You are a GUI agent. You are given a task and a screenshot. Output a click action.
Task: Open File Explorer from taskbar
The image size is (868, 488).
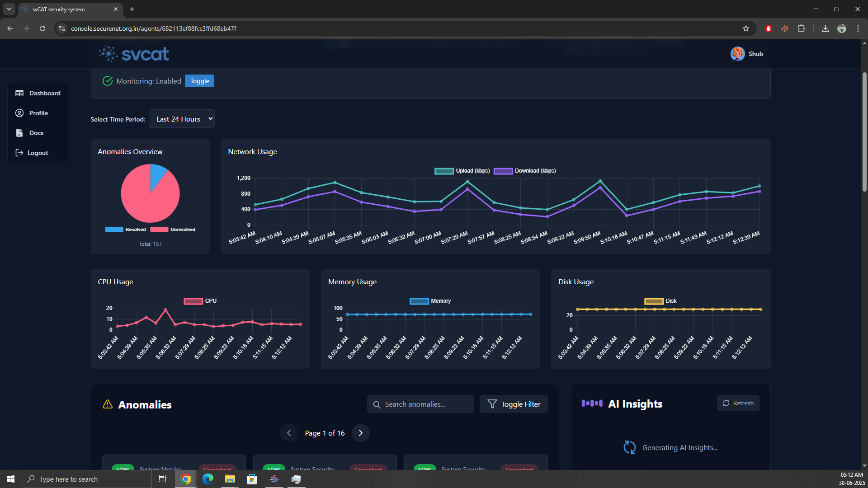pos(230,479)
